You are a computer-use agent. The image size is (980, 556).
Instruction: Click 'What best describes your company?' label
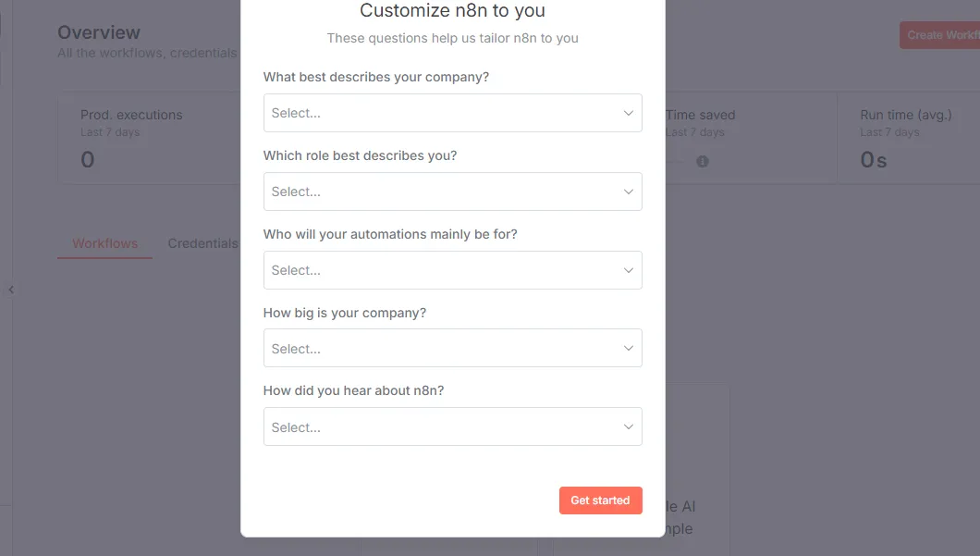(375, 77)
